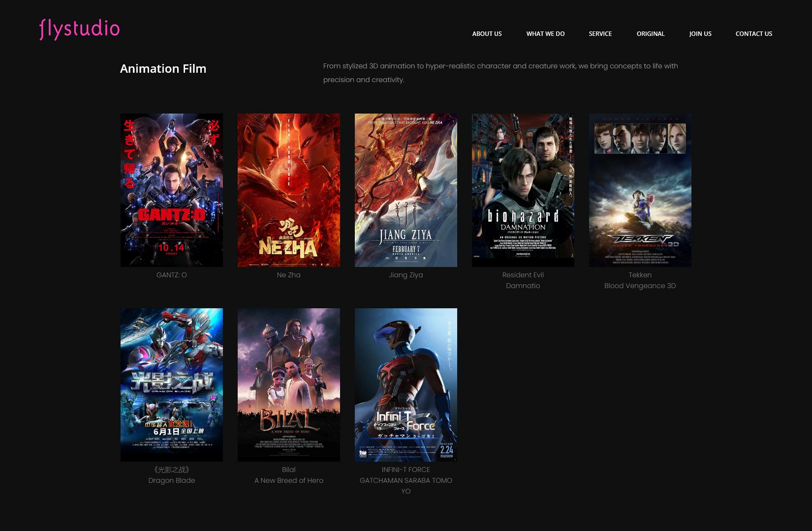Screen dimensions: 812x531
Task: Open the GANTZ:O movie poster
Action: (172, 190)
